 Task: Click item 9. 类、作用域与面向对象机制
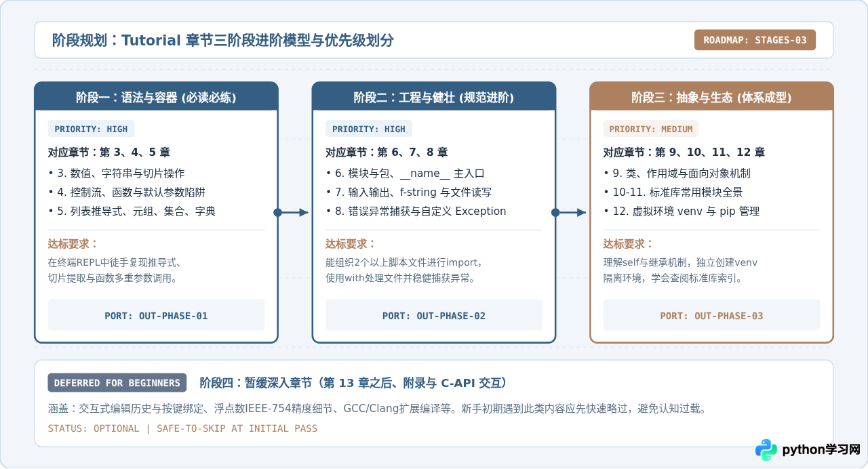tap(677, 174)
